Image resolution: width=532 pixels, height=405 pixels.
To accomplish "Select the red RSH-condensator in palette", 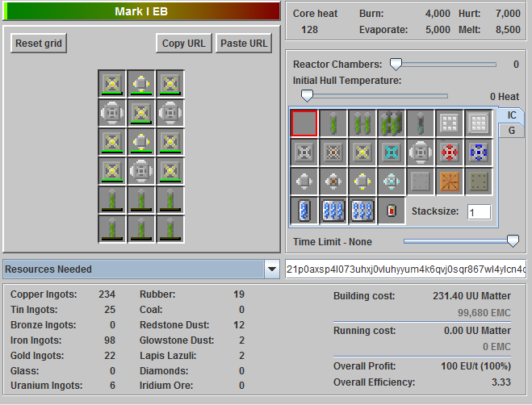I will point(450,152).
